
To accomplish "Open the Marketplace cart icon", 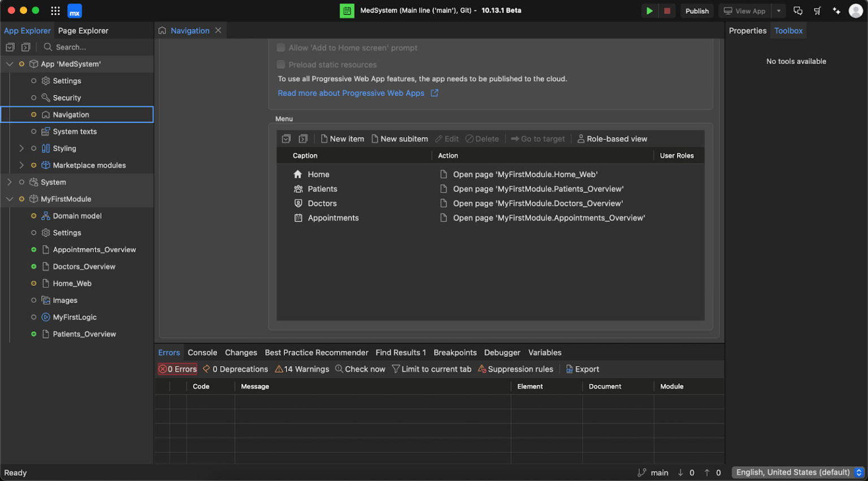I will pyautogui.click(x=817, y=11).
